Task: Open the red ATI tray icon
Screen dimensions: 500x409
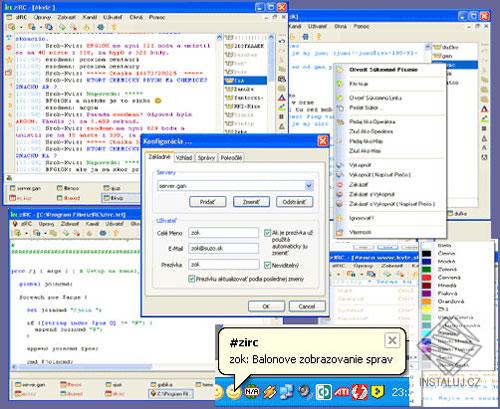Action: (342, 392)
